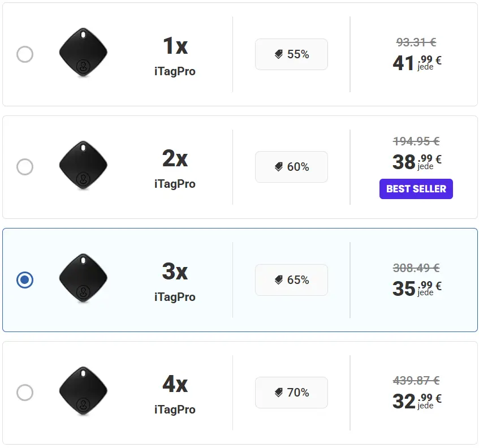Click the 4x quantity heading
The width and height of the screenshot is (479, 448).
tap(175, 385)
